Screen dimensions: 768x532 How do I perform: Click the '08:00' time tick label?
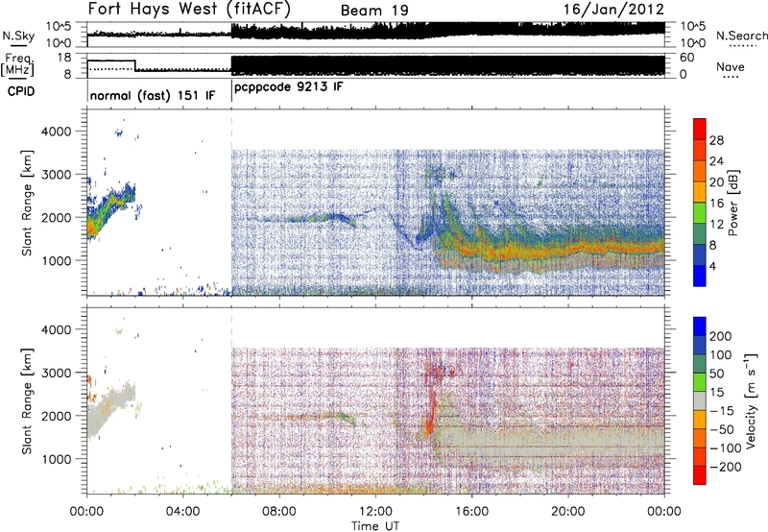click(x=279, y=512)
